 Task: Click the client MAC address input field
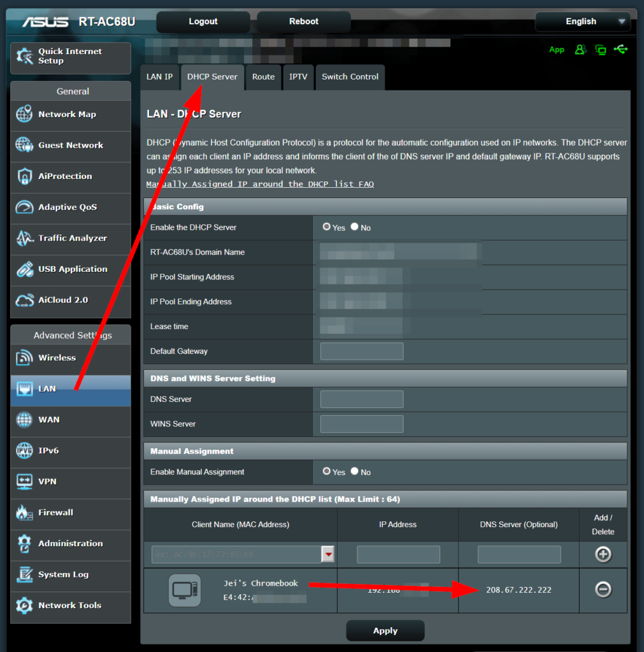pyautogui.click(x=237, y=555)
